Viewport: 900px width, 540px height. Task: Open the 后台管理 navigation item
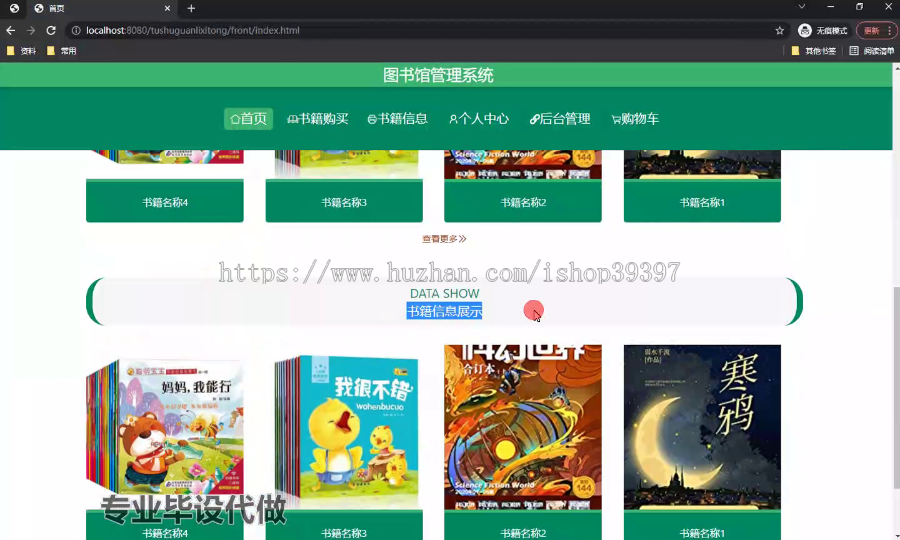tap(560, 119)
